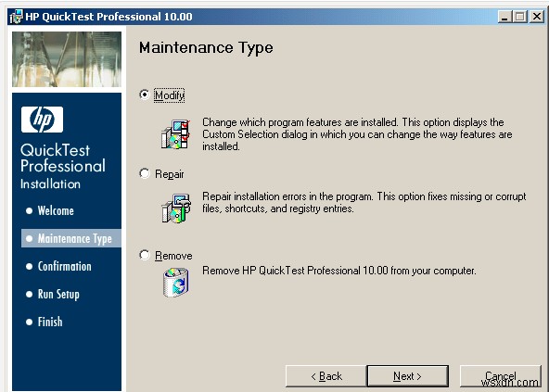Click the Repair installation icon
Image resolution: width=549 pixels, height=392 pixels.
(x=176, y=209)
